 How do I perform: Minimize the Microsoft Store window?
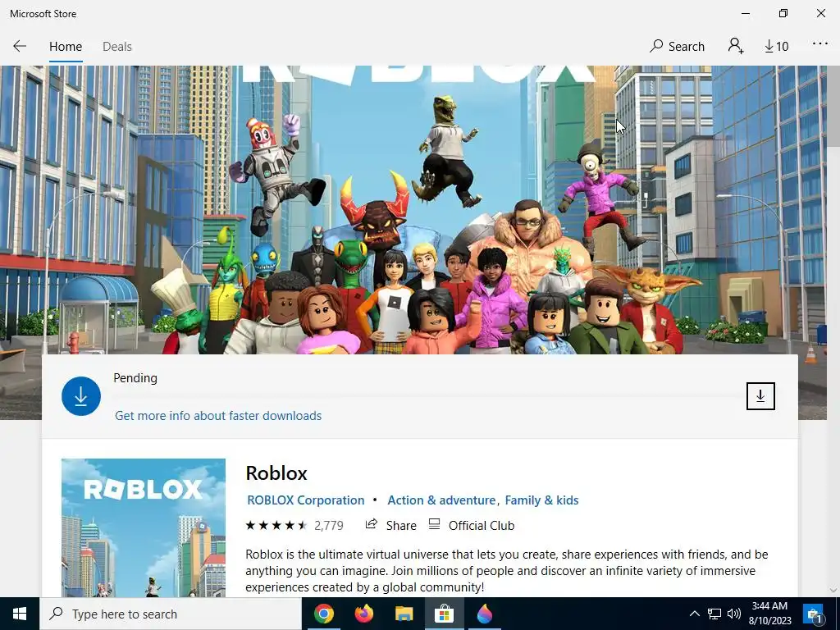pyautogui.click(x=745, y=13)
